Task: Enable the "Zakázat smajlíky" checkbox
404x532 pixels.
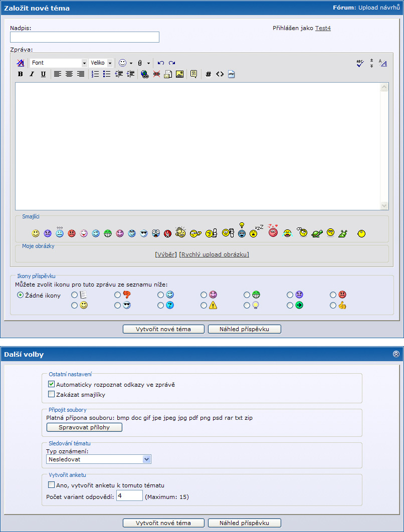Action: coord(51,394)
